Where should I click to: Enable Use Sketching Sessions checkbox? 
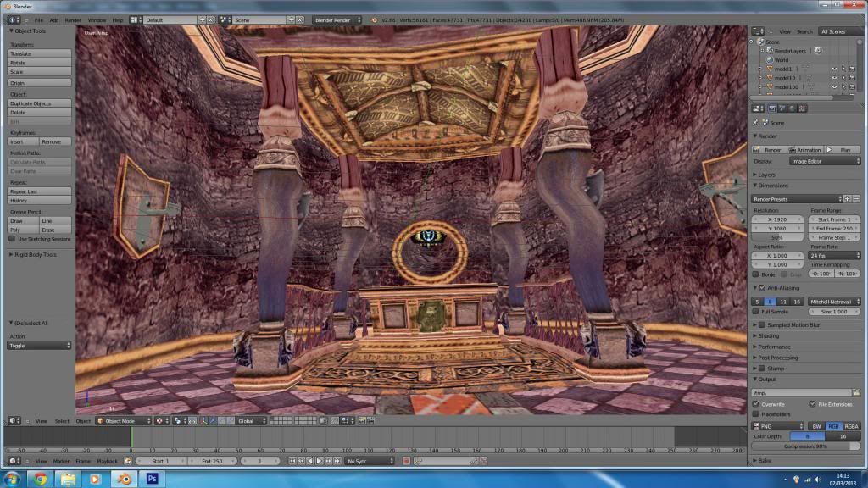(12, 239)
